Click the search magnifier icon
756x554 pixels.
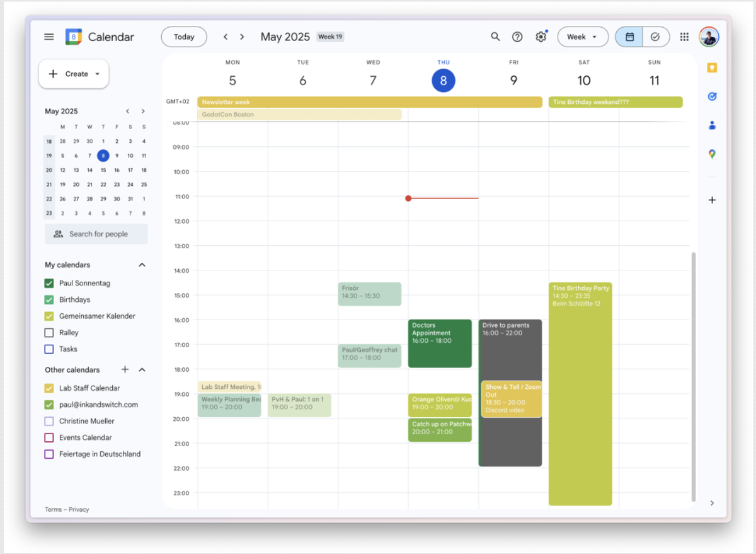tap(496, 37)
